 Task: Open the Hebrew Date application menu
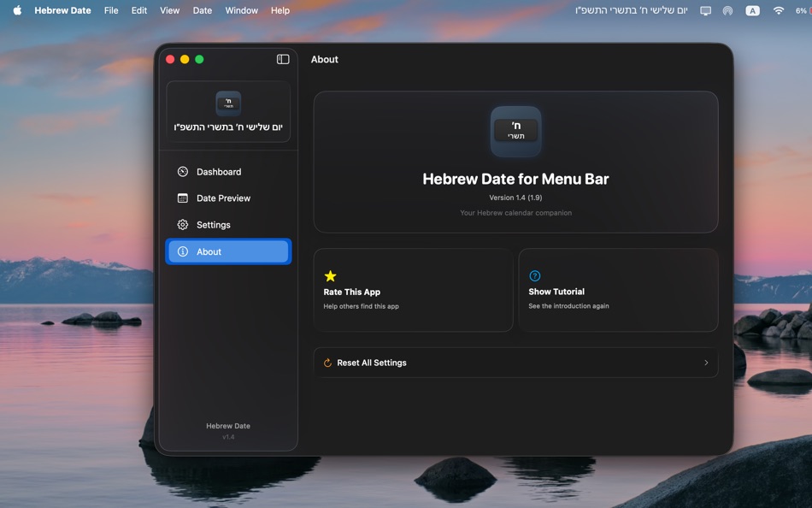(x=62, y=10)
